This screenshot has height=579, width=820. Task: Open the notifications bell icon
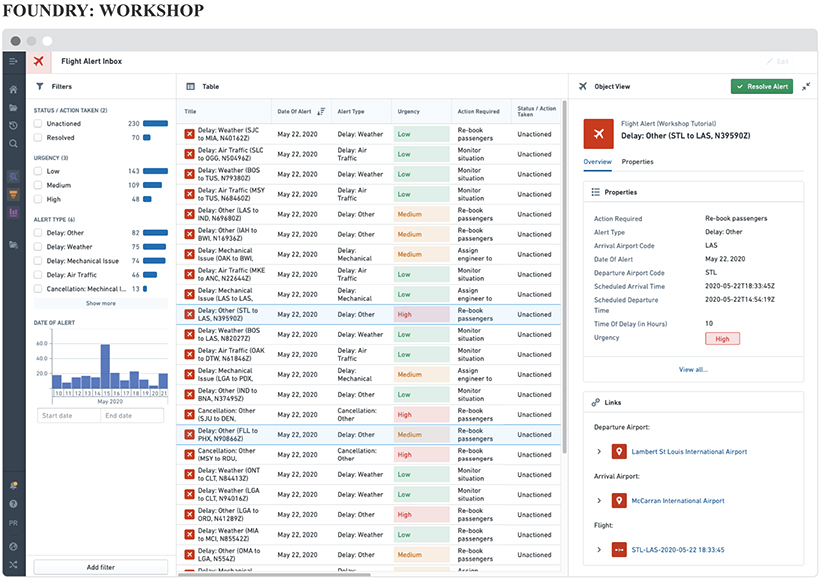[13, 485]
